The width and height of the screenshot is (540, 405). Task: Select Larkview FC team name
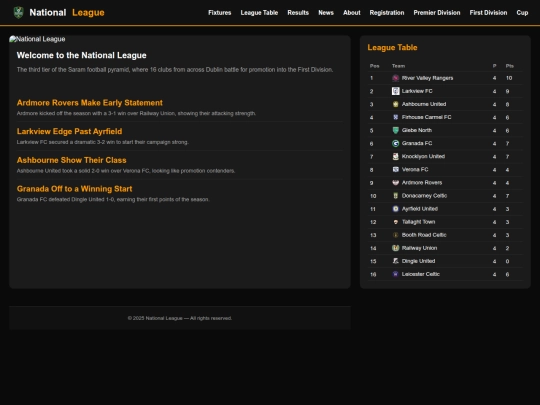click(417, 91)
